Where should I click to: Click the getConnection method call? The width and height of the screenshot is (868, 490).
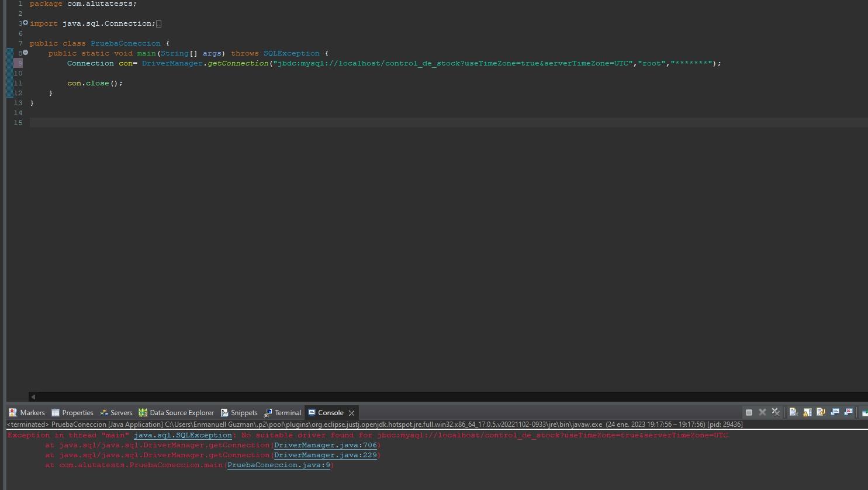[x=238, y=63]
